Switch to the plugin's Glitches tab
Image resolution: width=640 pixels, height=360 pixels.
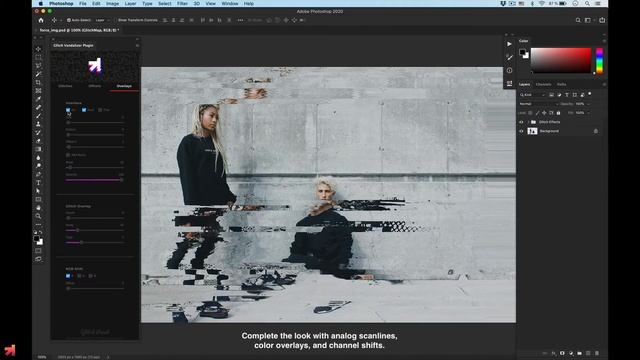click(65, 86)
